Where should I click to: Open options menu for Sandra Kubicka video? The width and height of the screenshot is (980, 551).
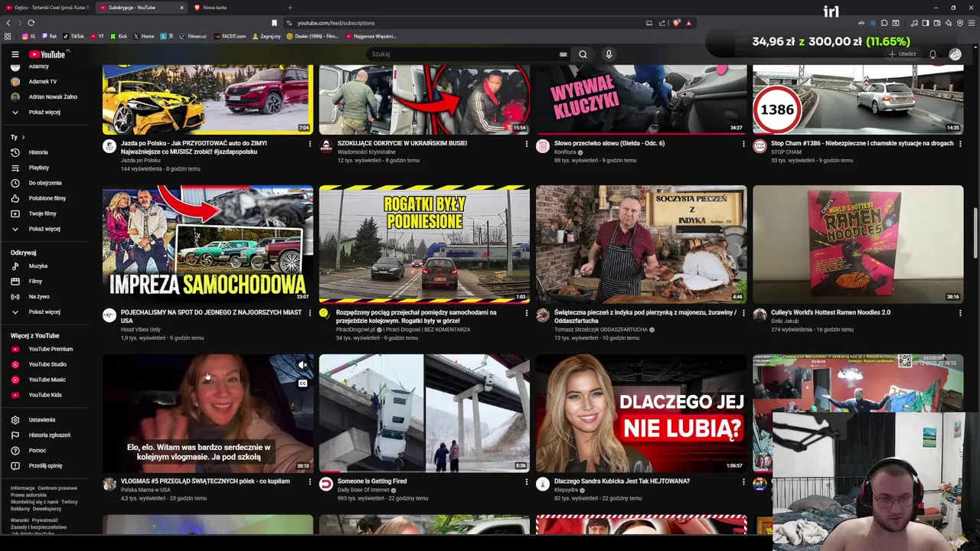[x=743, y=482]
